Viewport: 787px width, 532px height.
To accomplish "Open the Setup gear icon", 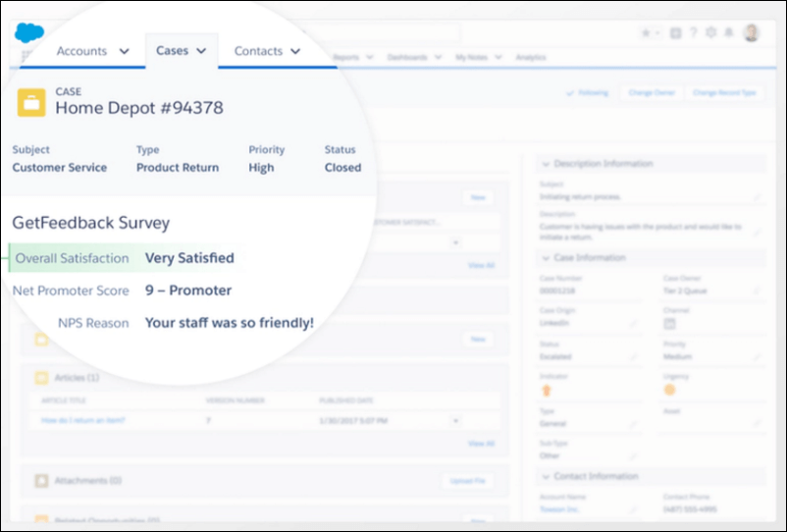I will [x=711, y=33].
